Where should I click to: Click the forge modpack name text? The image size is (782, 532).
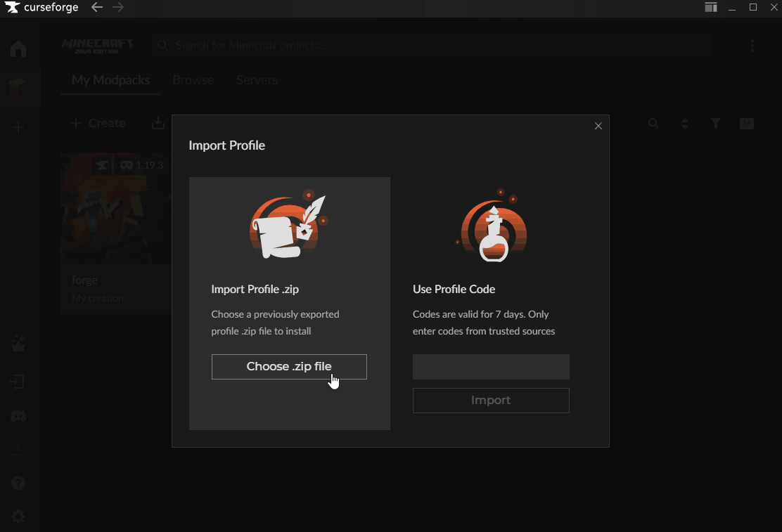coord(85,280)
